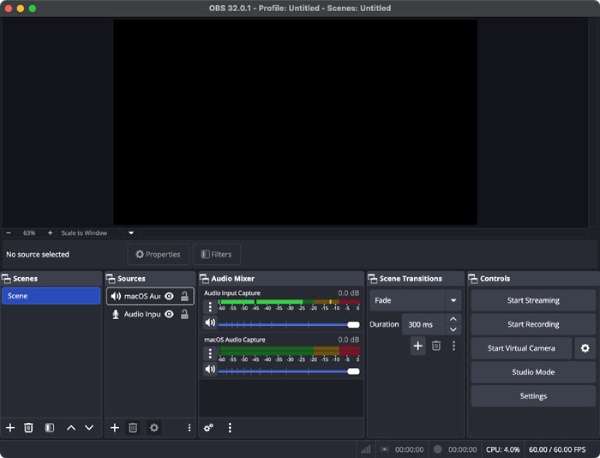Click the Controls dock panel icon
600x458 pixels.
click(x=473, y=279)
